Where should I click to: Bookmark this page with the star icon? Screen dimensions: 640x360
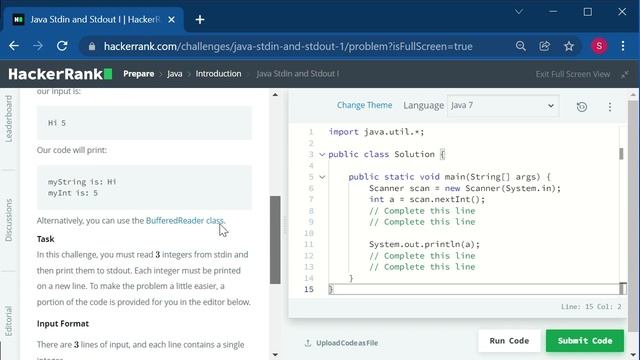click(569, 46)
